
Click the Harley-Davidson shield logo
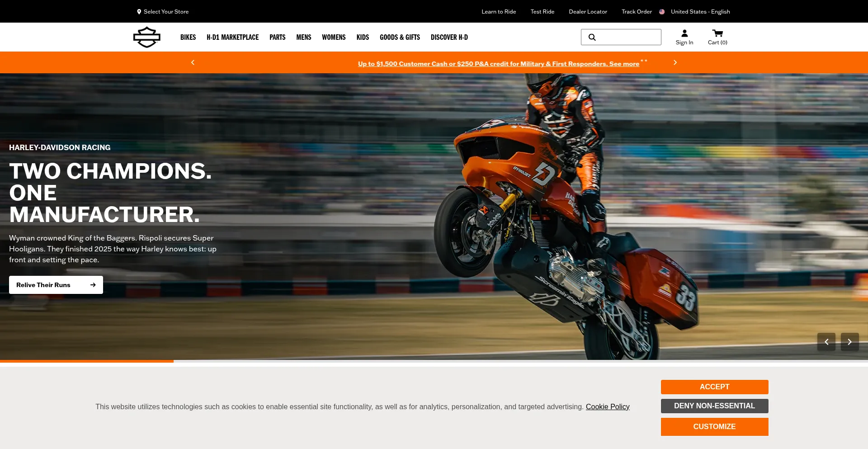(146, 37)
